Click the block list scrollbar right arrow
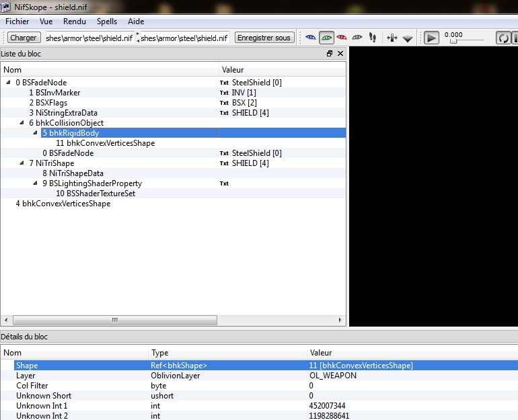The height and width of the screenshot is (420, 518). tap(340, 320)
